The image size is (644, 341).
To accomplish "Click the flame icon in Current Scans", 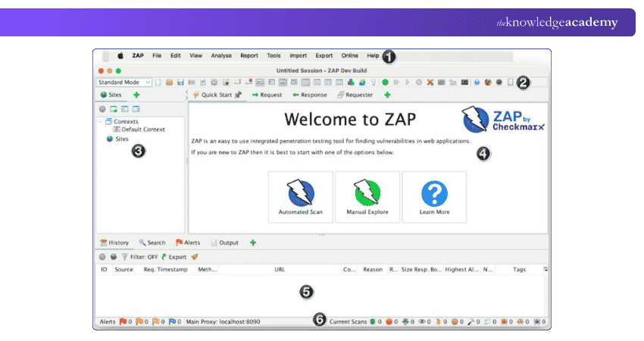I will [438, 322].
